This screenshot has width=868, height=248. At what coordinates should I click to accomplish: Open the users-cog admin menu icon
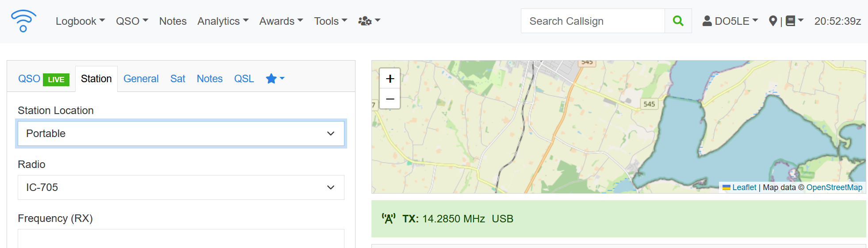click(x=369, y=21)
